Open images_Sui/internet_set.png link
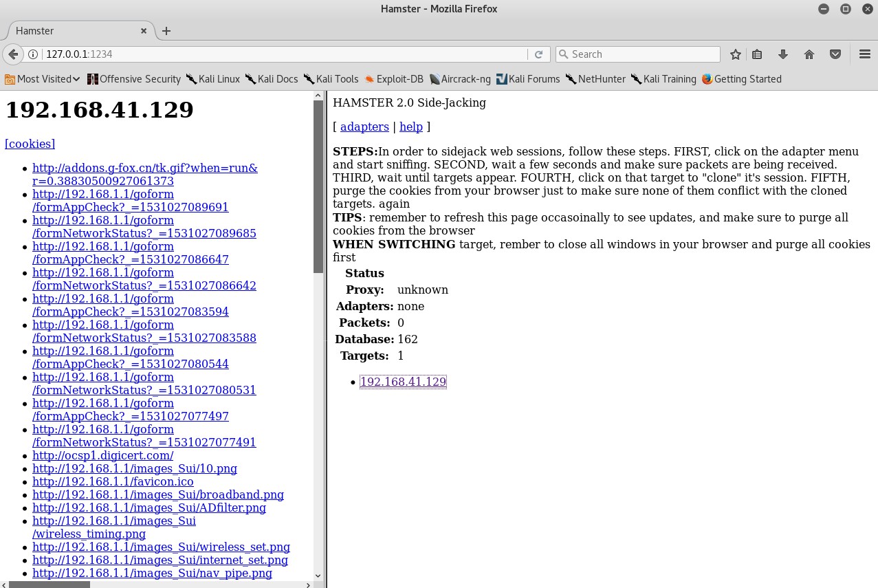Viewport: 878px width, 588px height. pyautogui.click(x=160, y=560)
